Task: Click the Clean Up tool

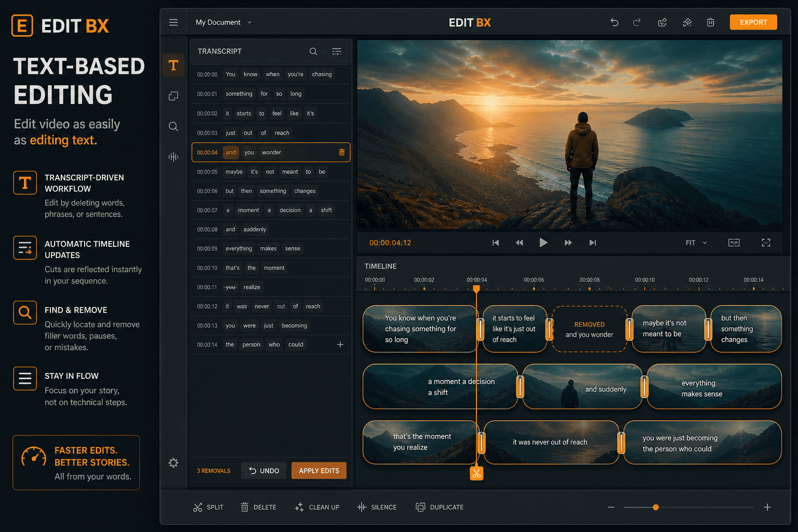Action: point(317,507)
